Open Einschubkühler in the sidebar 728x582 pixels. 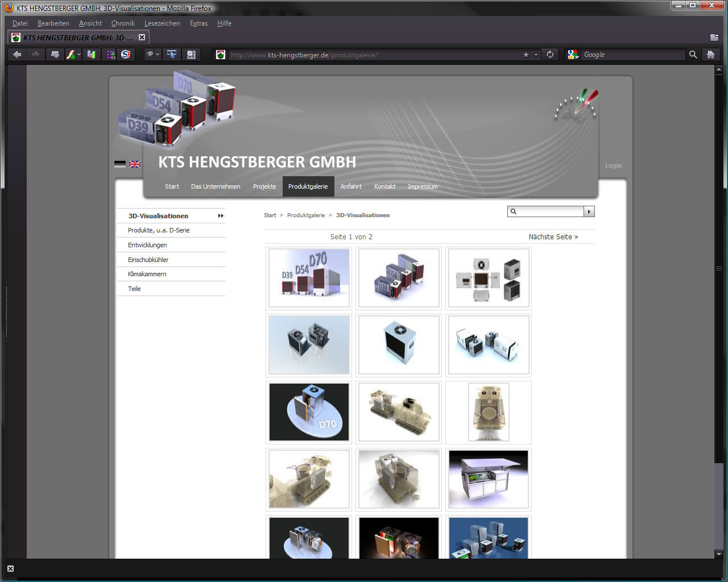click(x=148, y=260)
